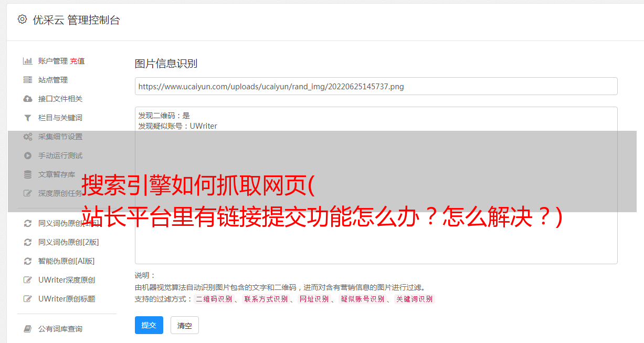This screenshot has height=343, width=644.
Task: Open 站点管理 menu item
Action: coord(53,80)
